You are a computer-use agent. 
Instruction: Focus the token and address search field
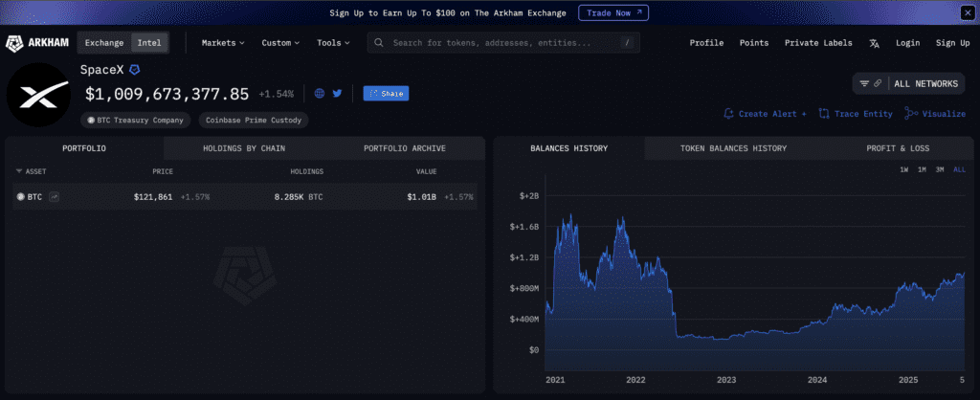click(x=503, y=43)
